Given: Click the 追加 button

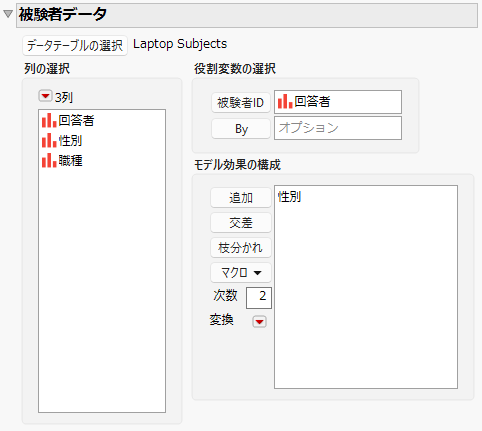Looking at the screenshot, I should (x=241, y=198).
